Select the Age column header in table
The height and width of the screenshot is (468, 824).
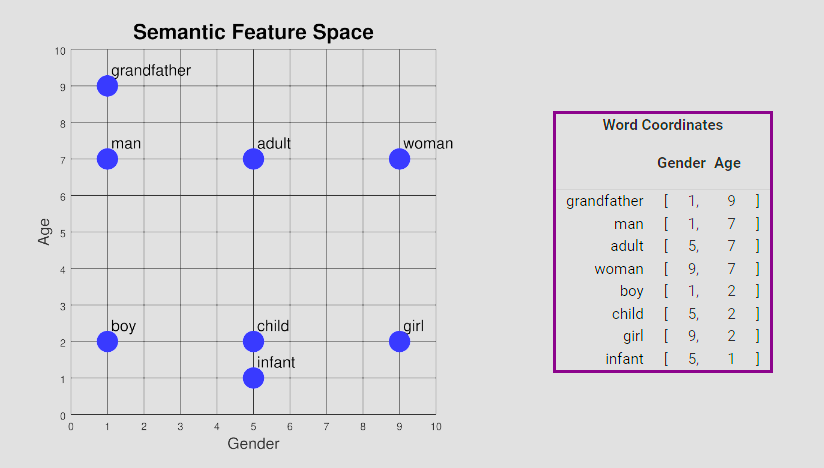[727, 163]
